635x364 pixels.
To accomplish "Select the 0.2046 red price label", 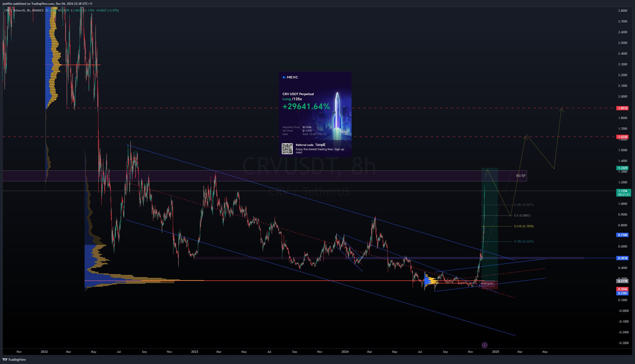I will coord(623,289).
